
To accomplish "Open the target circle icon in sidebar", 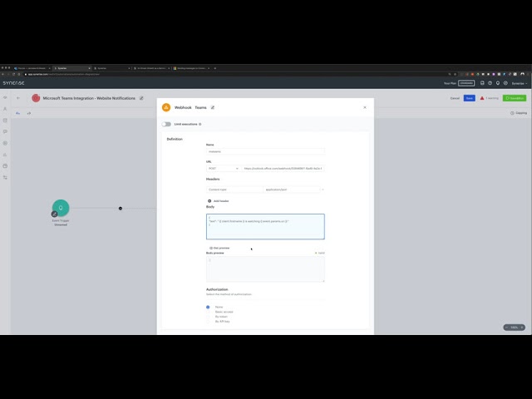I will click(5, 143).
